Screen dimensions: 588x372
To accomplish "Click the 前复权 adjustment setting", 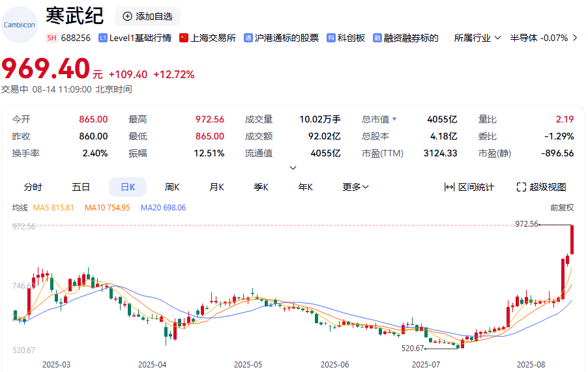I will pos(561,208).
